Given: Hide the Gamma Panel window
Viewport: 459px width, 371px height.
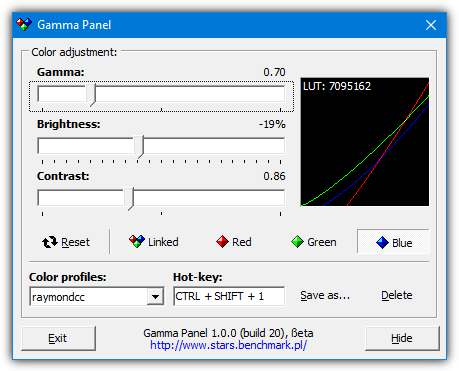Looking at the screenshot, I should pyautogui.click(x=402, y=338).
